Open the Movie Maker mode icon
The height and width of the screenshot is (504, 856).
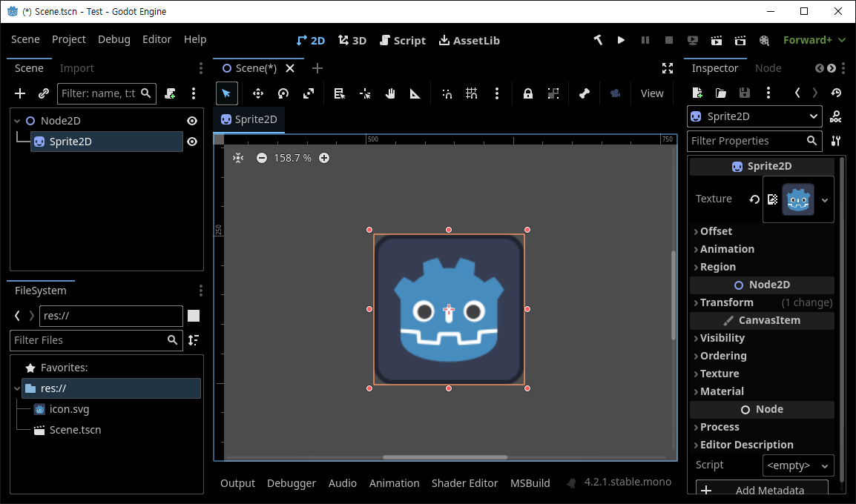click(x=764, y=40)
